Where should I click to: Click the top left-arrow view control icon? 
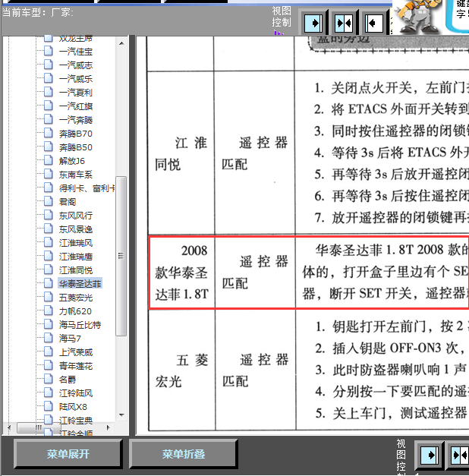point(373,23)
